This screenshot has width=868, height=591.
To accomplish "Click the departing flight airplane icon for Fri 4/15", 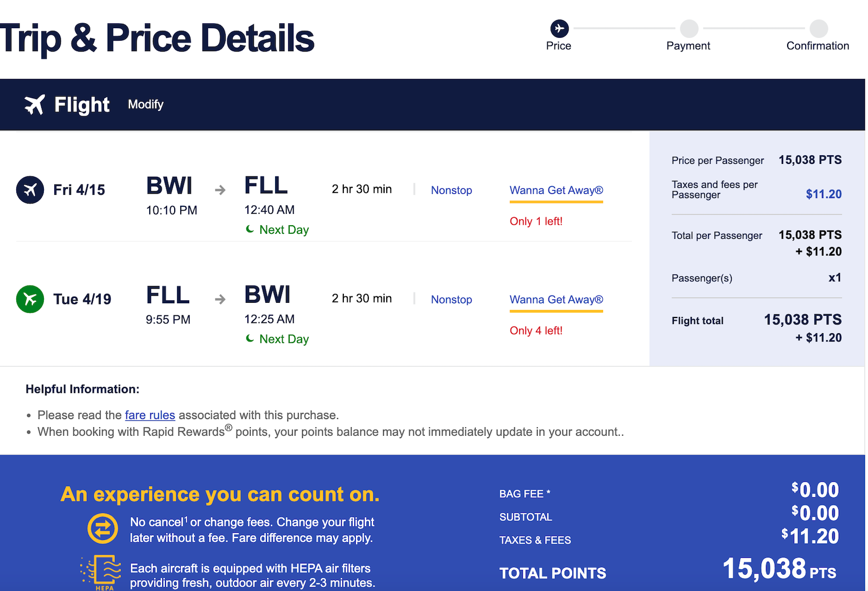I will coord(30,190).
